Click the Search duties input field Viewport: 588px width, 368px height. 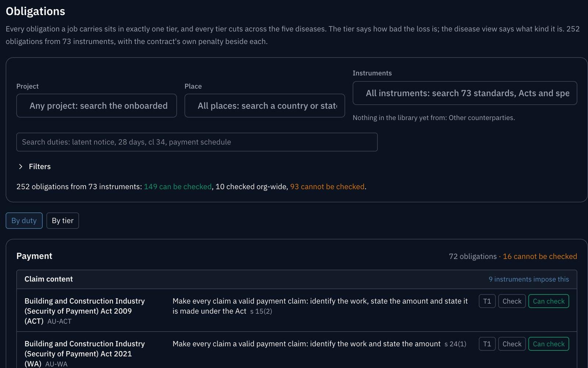197,142
